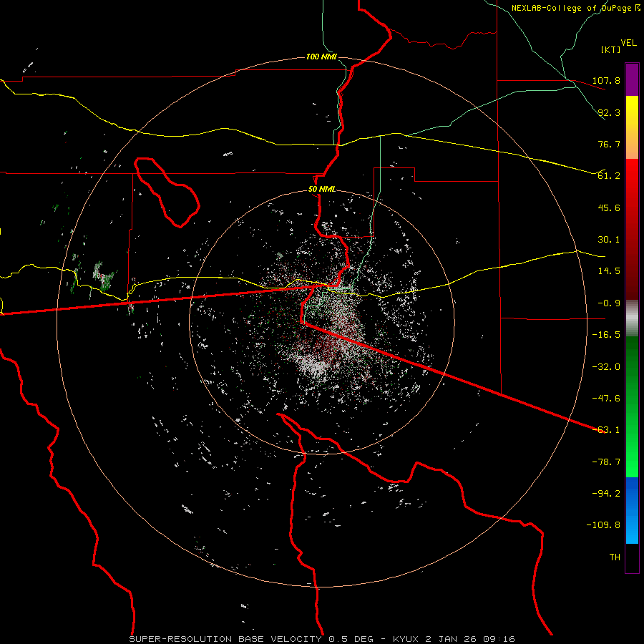
Task: Select the 76.7 velocity legend value
Action: click(609, 144)
